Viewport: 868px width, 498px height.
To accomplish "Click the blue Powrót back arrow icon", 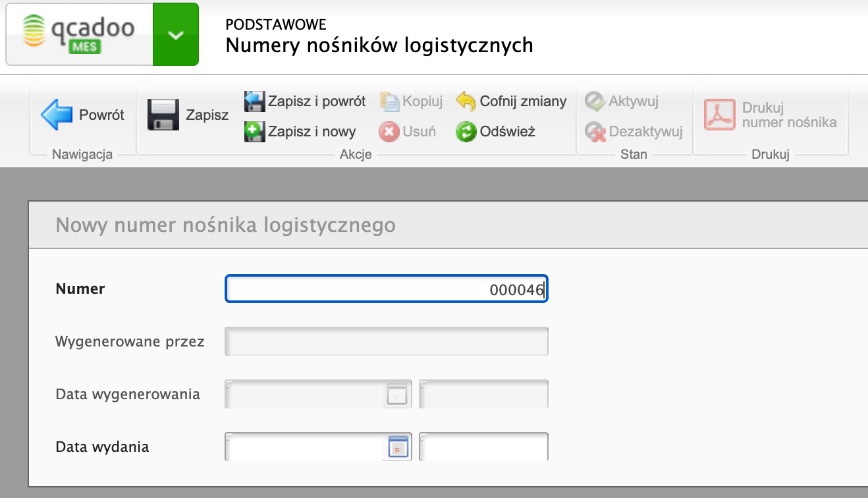I will click(x=57, y=115).
